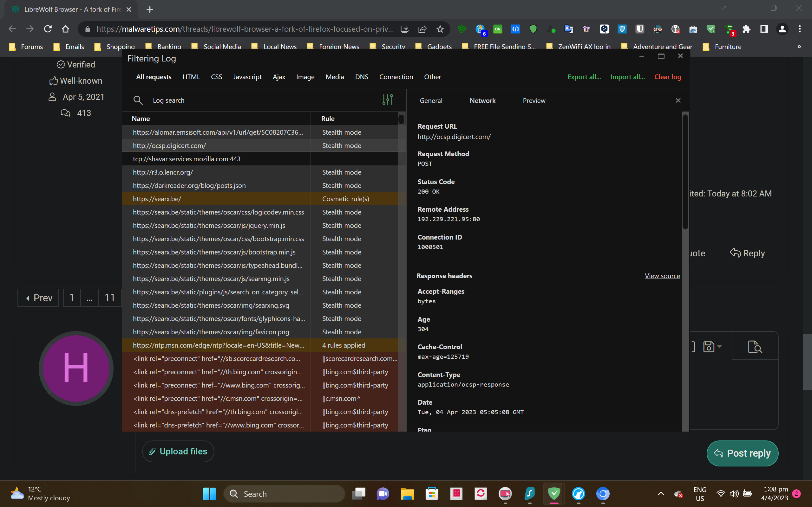Screen dimensions: 812x507
Task: Close the request details panel
Action: coord(678,100)
